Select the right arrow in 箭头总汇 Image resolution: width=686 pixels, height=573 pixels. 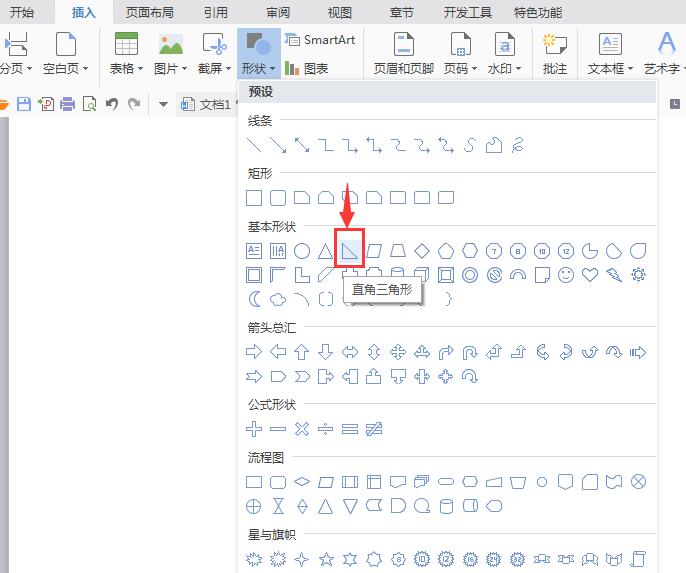coord(254,352)
